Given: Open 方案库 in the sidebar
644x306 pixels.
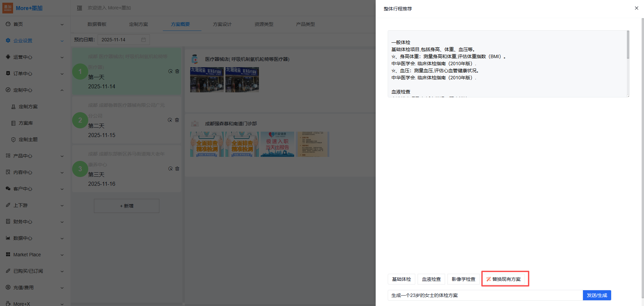Looking at the screenshot, I should (x=26, y=123).
